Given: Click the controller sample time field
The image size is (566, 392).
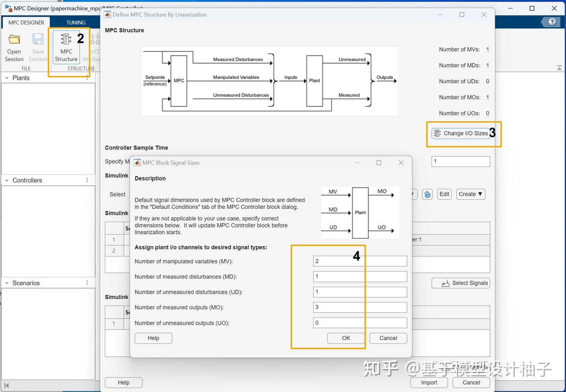Looking at the screenshot, I should (460, 161).
